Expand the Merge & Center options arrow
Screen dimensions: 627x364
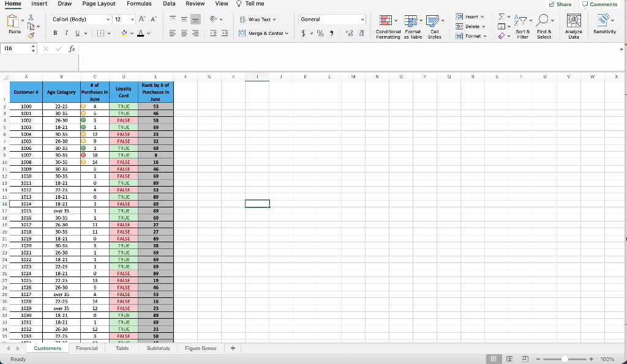click(x=287, y=33)
